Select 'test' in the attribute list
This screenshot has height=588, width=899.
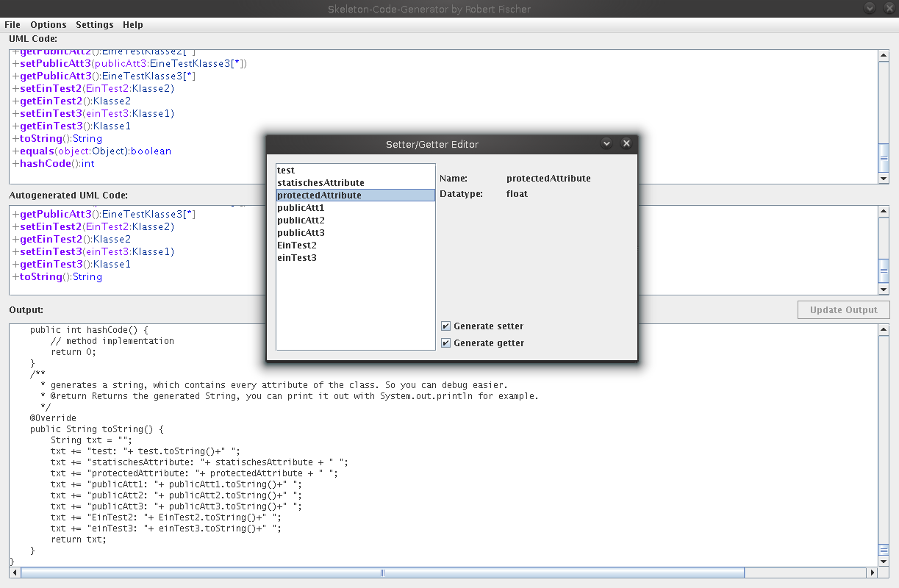coord(286,171)
